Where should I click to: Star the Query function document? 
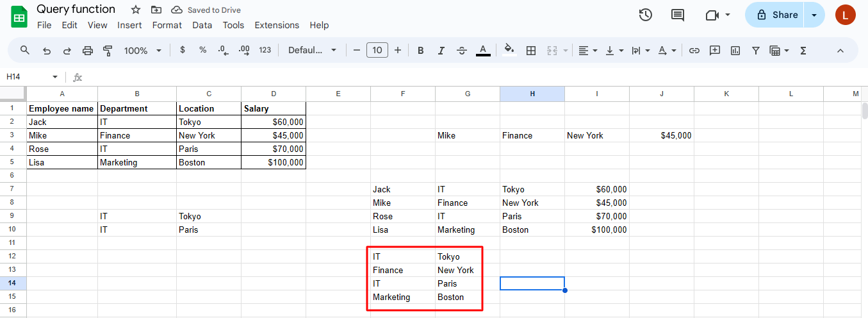[135, 10]
